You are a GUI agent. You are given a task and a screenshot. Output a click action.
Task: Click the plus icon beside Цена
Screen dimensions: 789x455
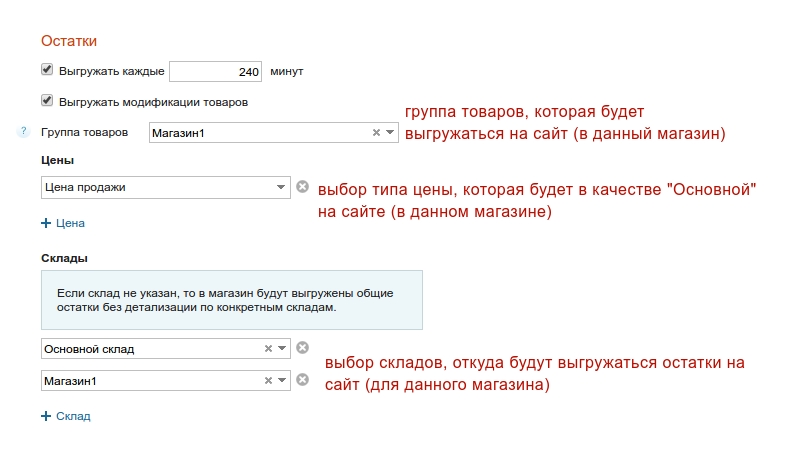tap(46, 223)
